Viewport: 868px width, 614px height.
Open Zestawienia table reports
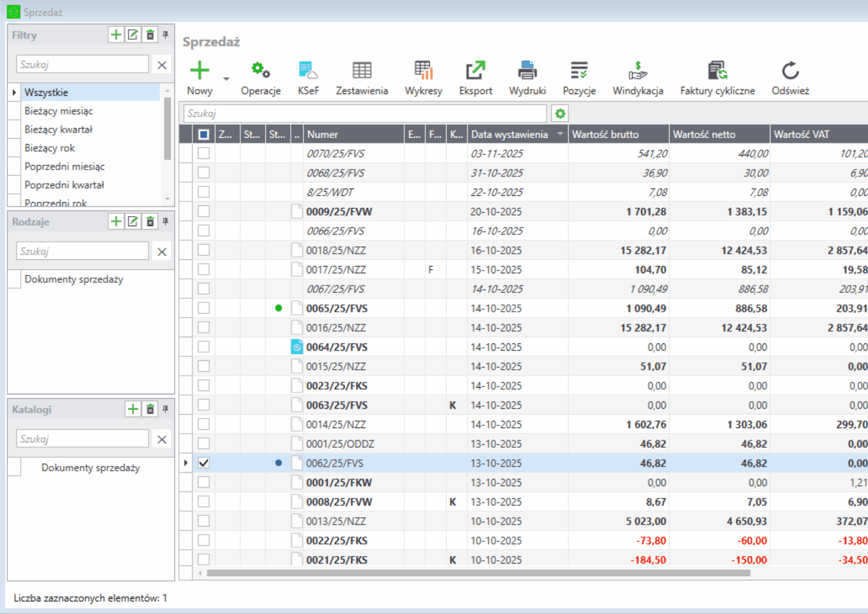click(362, 71)
